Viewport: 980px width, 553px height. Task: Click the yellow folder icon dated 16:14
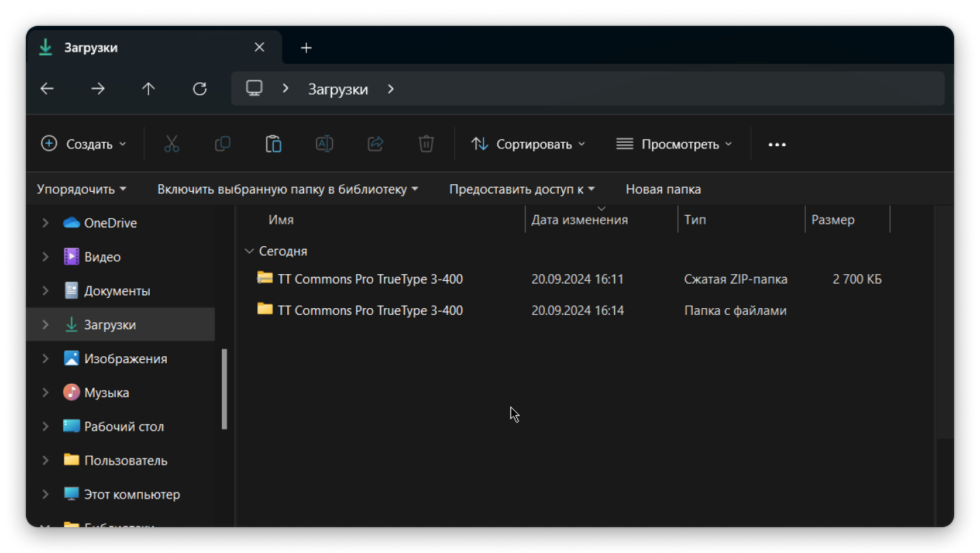pos(265,309)
